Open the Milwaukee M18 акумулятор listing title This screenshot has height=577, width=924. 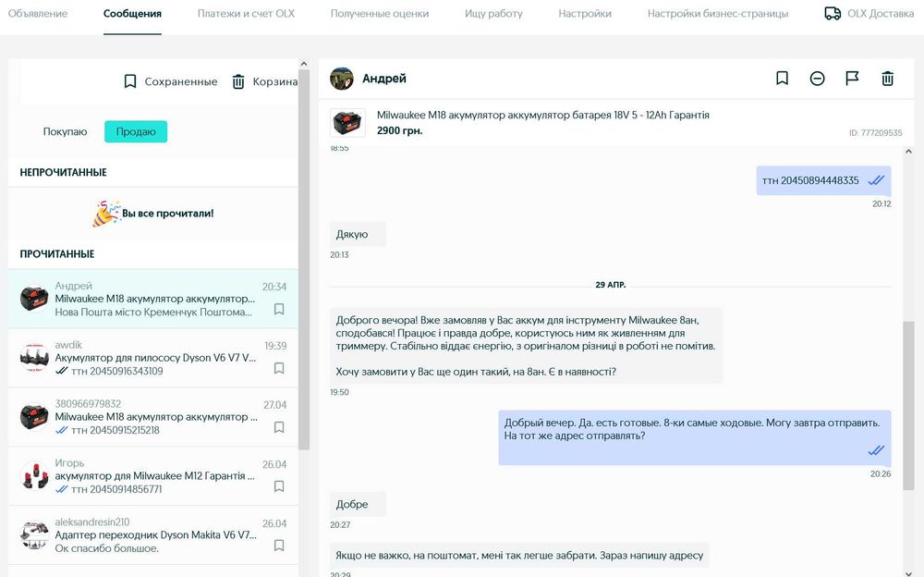[542, 115]
